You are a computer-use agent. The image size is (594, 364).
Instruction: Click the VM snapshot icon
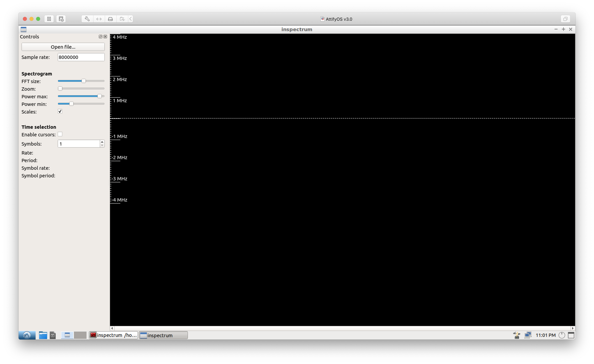[x=61, y=19]
